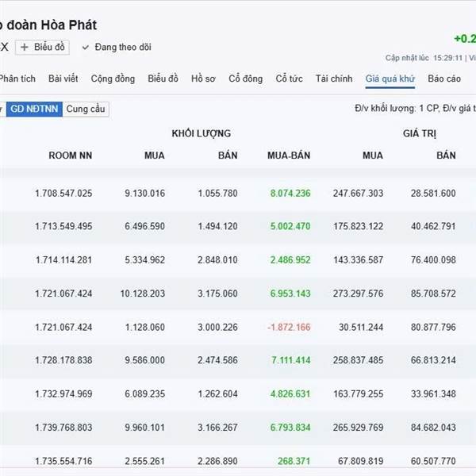The height and width of the screenshot is (476, 476).
Task: Click the sell volume 3.000.226
Action: (217, 327)
